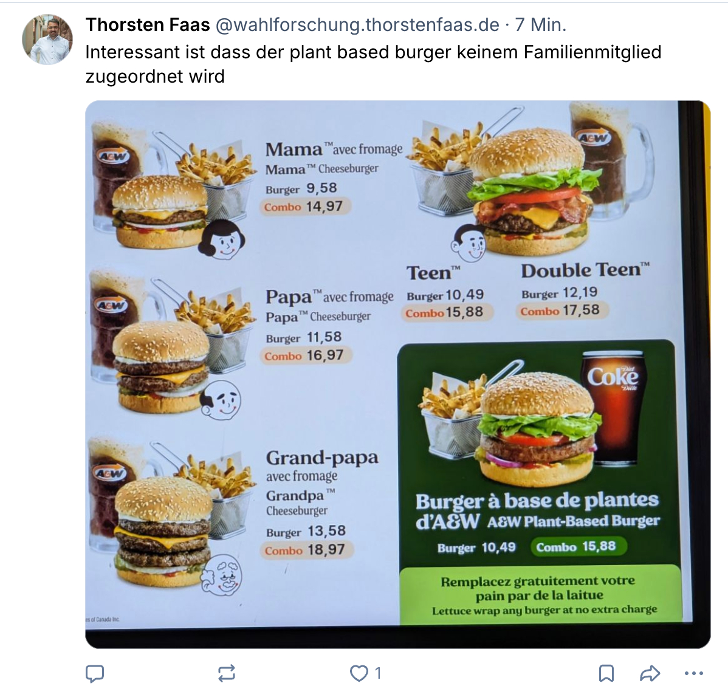This screenshot has height=700, width=728.
Task: Click the Papa face icon in the photo
Action: (x=221, y=400)
